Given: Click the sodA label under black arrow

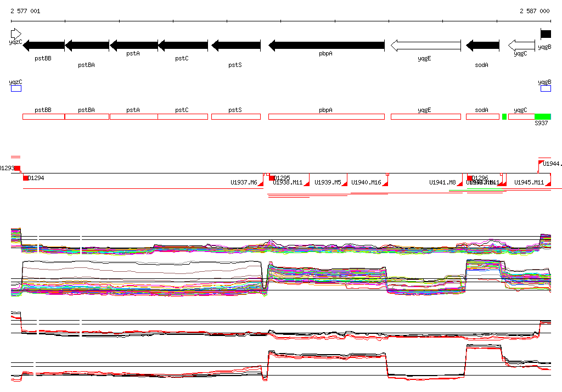Looking at the screenshot, I should click(x=481, y=65).
